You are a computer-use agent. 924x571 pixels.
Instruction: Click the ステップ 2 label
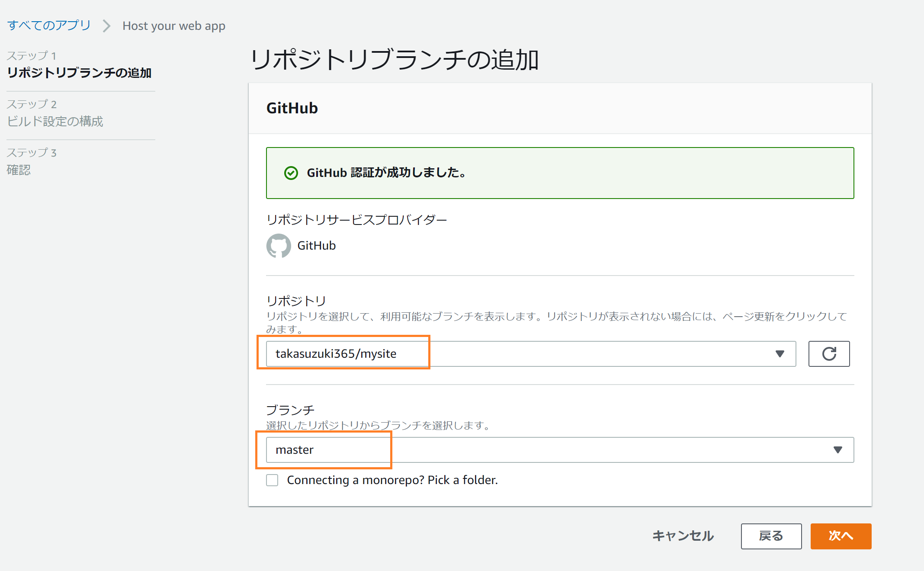click(x=32, y=104)
